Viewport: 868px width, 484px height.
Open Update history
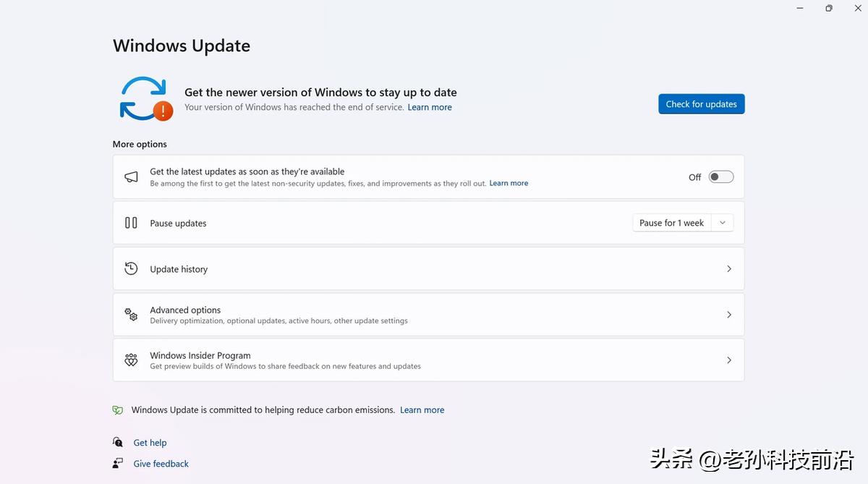click(428, 268)
